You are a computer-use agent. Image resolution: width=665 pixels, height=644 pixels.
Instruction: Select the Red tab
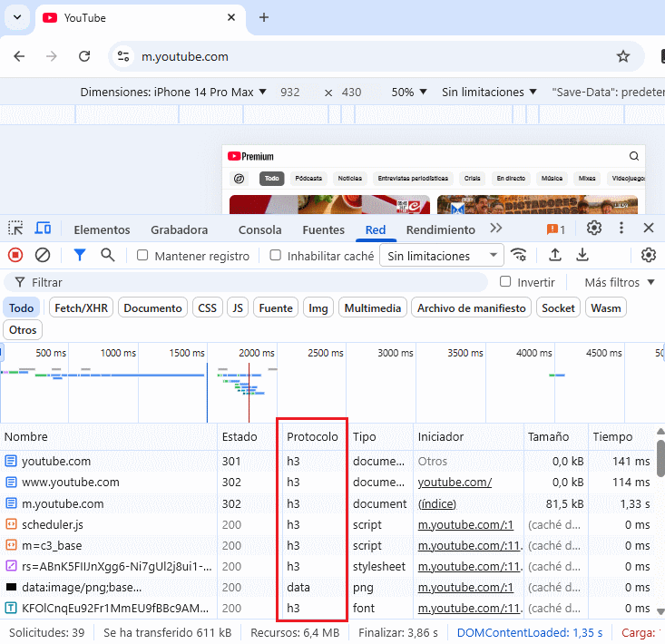376,229
